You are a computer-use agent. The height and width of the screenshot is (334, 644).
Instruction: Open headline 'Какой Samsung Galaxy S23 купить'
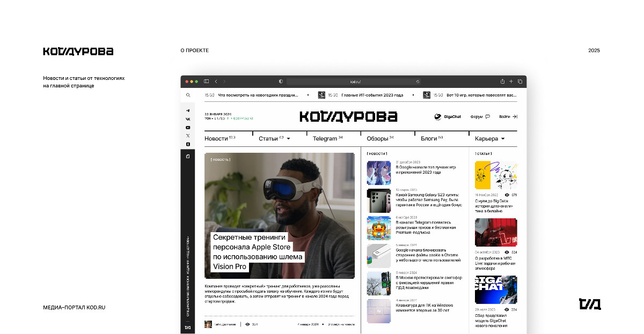(428, 199)
